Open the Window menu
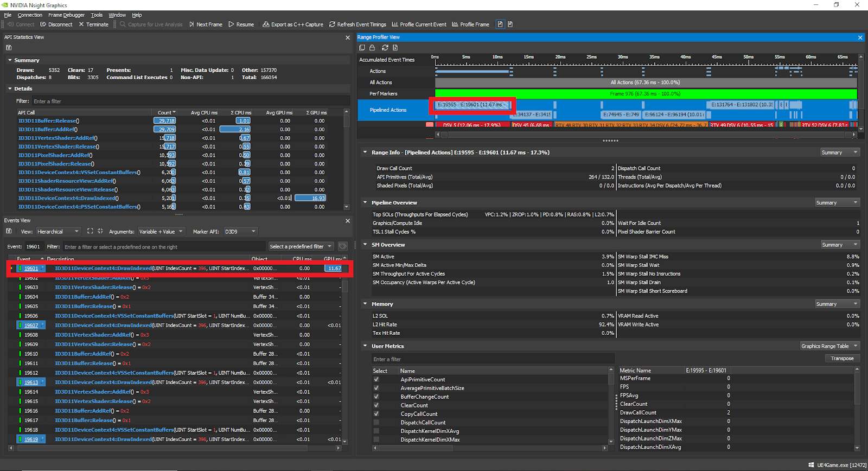 pos(117,15)
